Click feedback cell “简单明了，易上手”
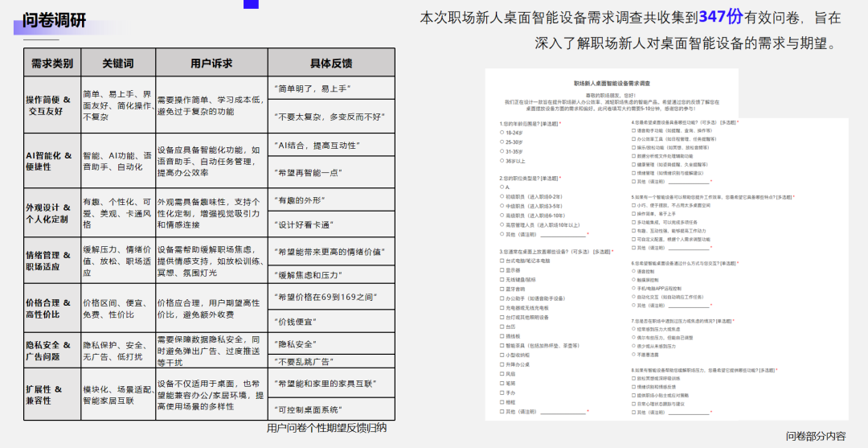This screenshot has height=448, width=868. tap(331, 88)
